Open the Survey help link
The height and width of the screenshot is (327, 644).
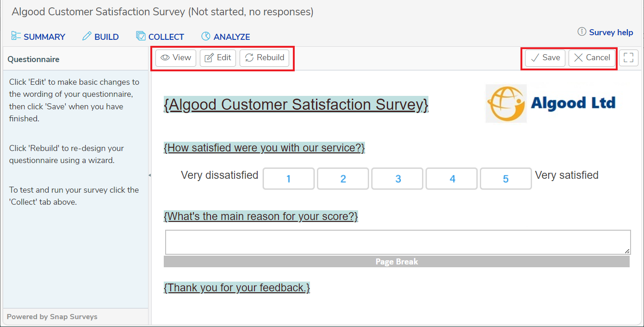tap(611, 32)
